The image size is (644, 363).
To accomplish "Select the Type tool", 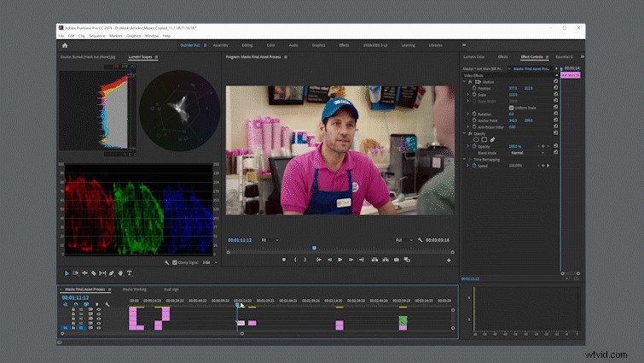I will click(130, 273).
